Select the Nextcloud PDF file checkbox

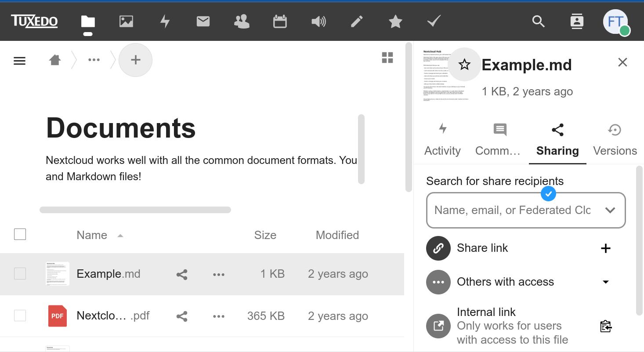point(20,316)
